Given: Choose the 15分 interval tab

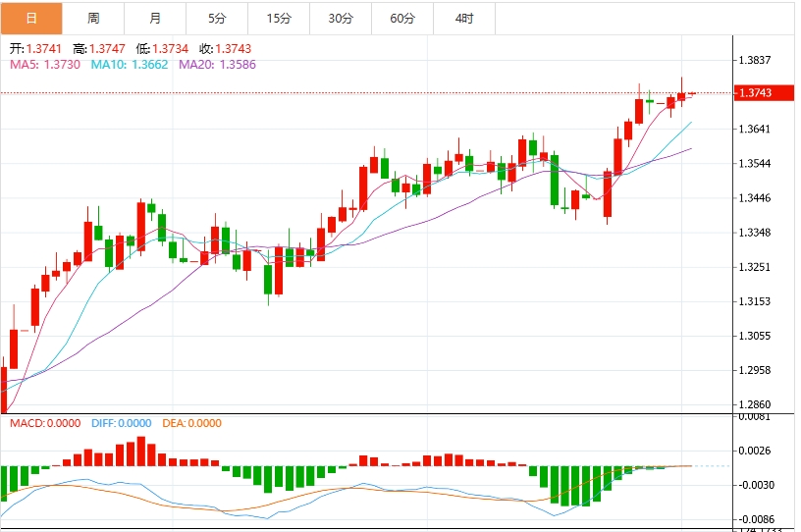Looking at the screenshot, I should tap(279, 18).
